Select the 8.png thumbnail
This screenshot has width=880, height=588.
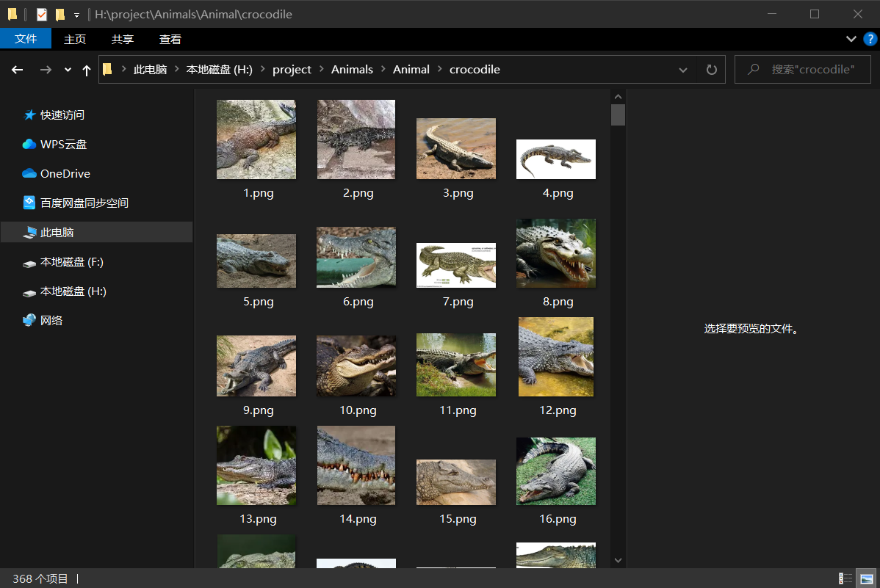coord(556,253)
